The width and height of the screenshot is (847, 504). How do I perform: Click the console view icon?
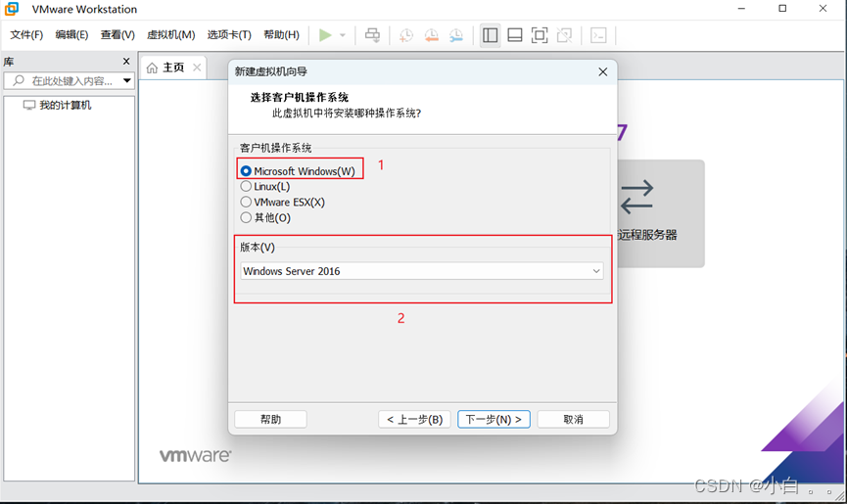tap(598, 35)
